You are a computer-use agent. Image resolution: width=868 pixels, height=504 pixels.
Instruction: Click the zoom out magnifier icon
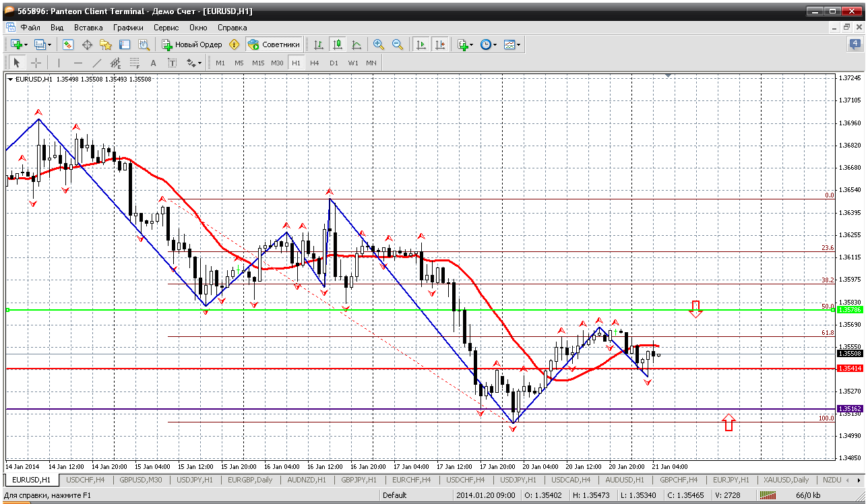pyautogui.click(x=398, y=44)
